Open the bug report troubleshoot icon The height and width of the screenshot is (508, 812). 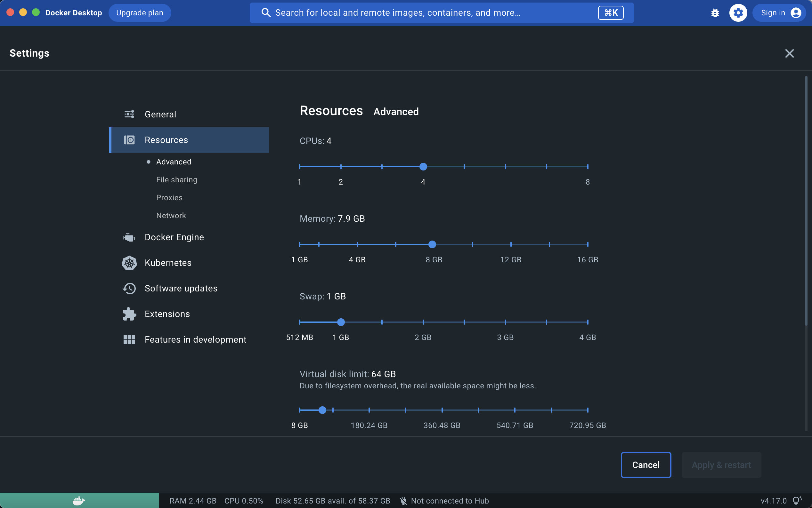pyautogui.click(x=715, y=13)
